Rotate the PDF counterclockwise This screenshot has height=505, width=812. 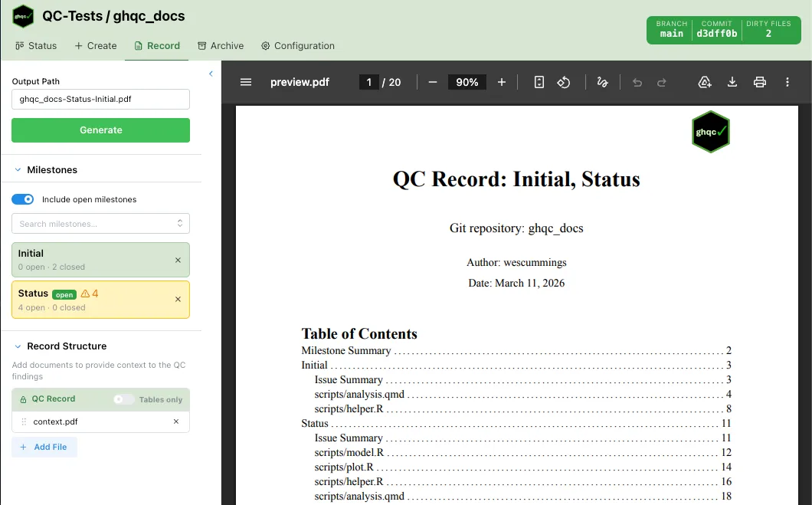[564, 82]
